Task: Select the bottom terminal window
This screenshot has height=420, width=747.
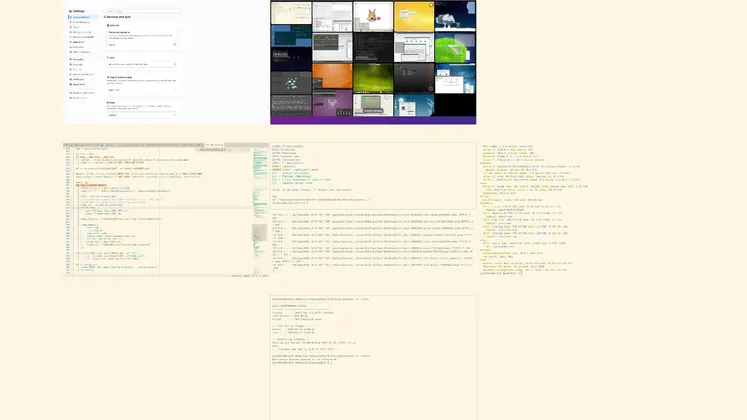Action: click(x=373, y=357)
